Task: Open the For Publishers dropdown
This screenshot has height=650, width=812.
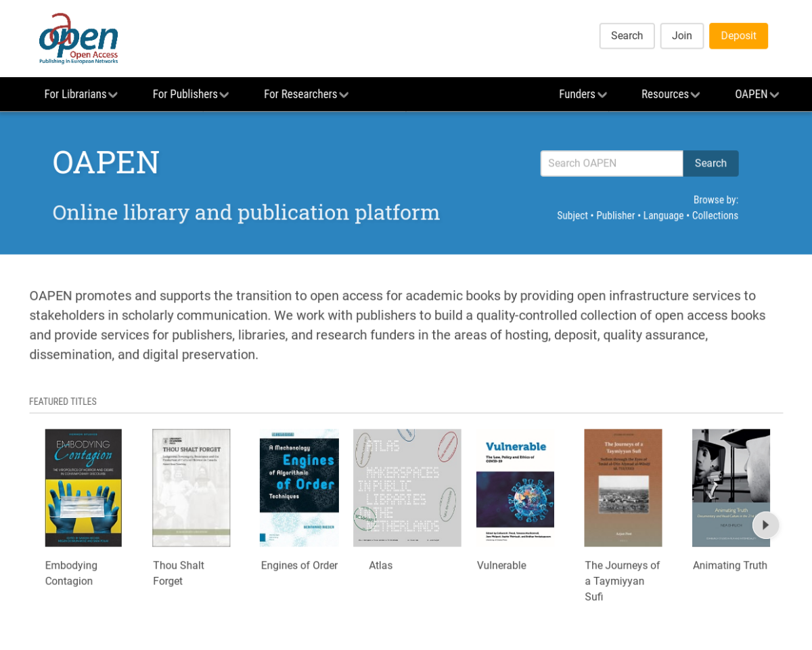Action: (190, 94)
